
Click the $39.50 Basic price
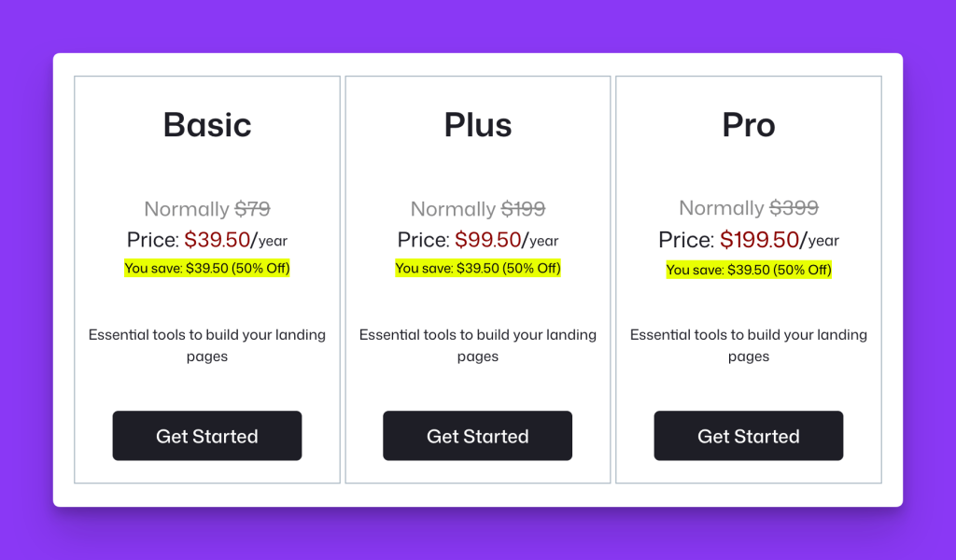[217, 240]
